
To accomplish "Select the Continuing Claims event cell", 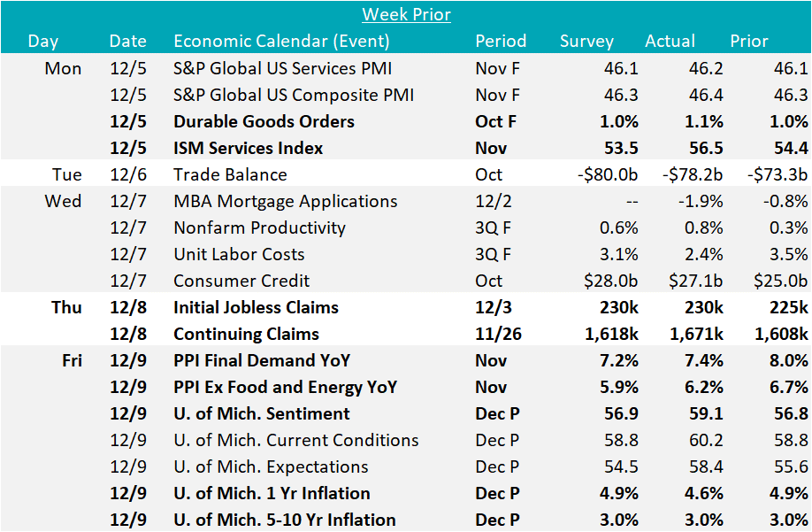I will point(246,334).
